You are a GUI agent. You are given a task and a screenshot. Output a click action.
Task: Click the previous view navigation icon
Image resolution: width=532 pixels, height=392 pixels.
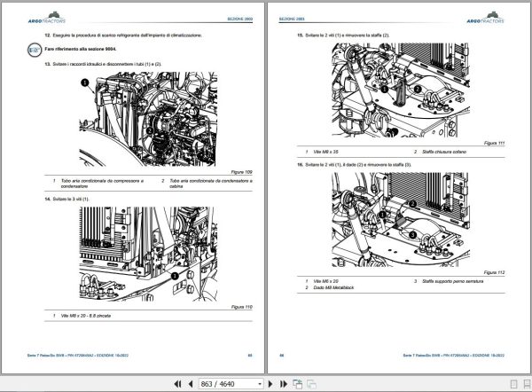pos(298,384)
